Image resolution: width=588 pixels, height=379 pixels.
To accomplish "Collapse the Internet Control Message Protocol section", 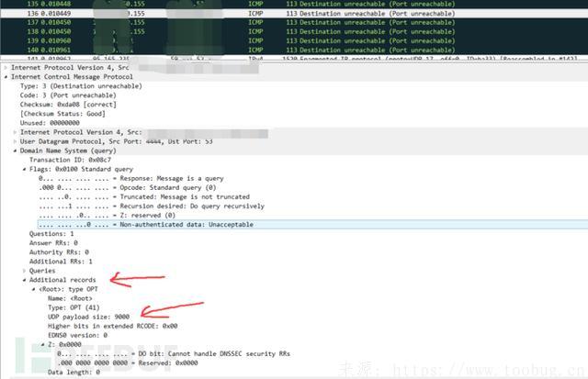I will (6, 77).
